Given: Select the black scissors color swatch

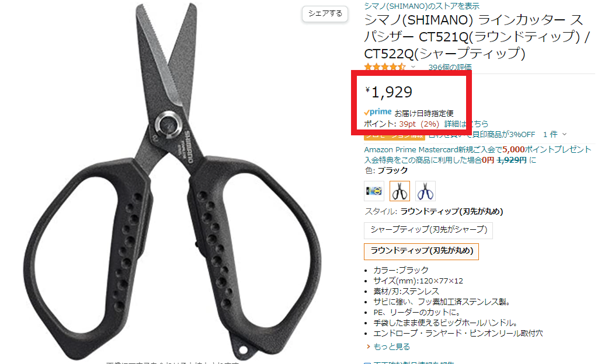Looking at the screenshot, I should pyautogui.click(x=399, y=191).
